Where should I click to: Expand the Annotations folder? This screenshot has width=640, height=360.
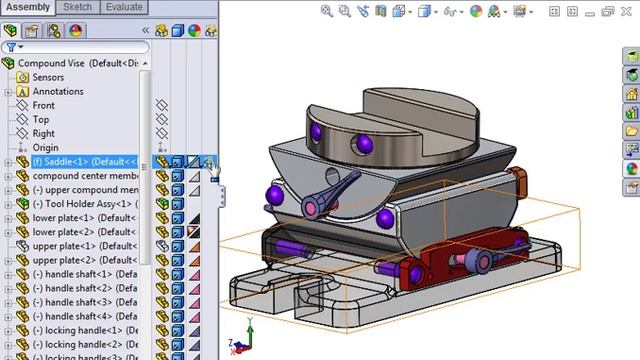(8, 92)
